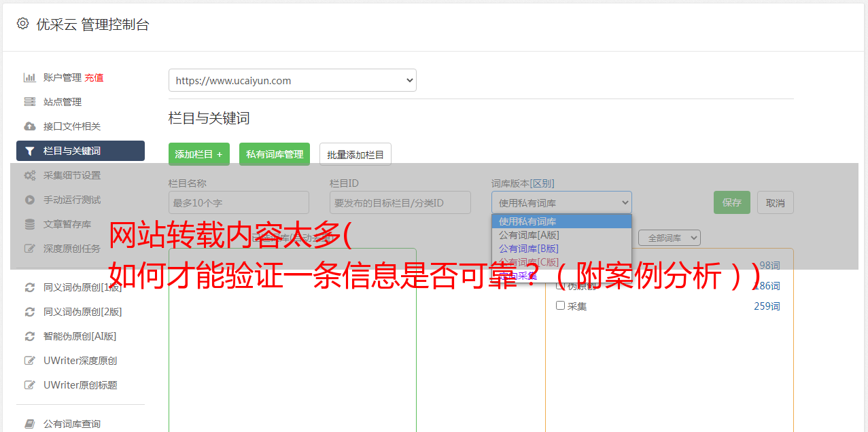Click the edit icon for 深度原创任务
This screenshot has width=868, height=432.
click(29, 249)
